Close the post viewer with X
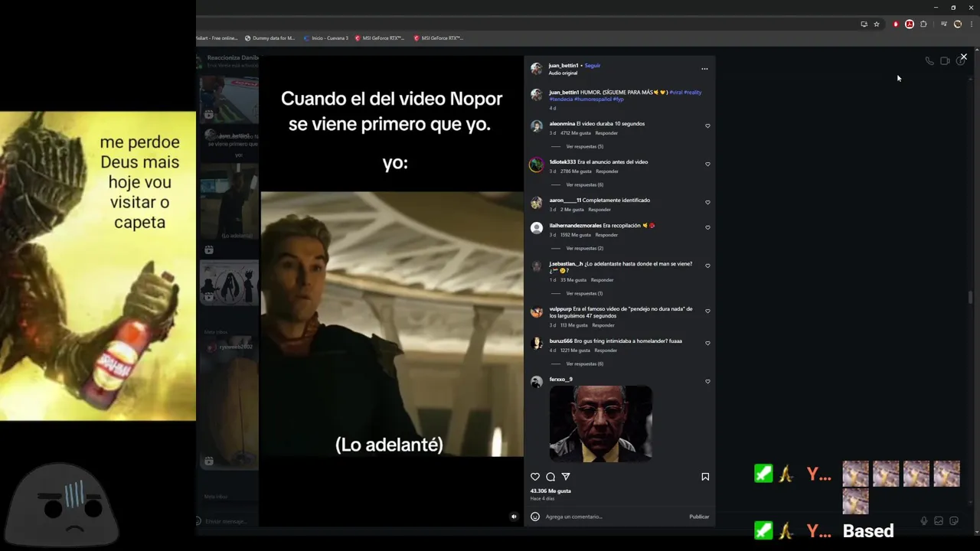The image size is (980, 551). 963,57
